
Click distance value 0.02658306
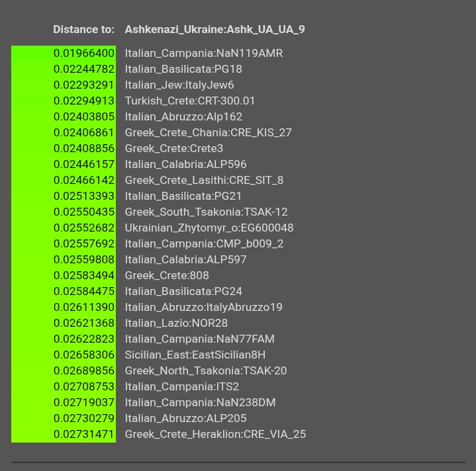pos(84,355)
